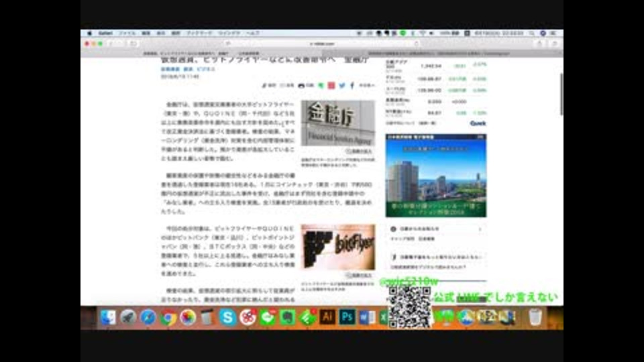Open Evernote elephant icon in Dock
The width and height of the screenshot is (644, 362).
288,317
